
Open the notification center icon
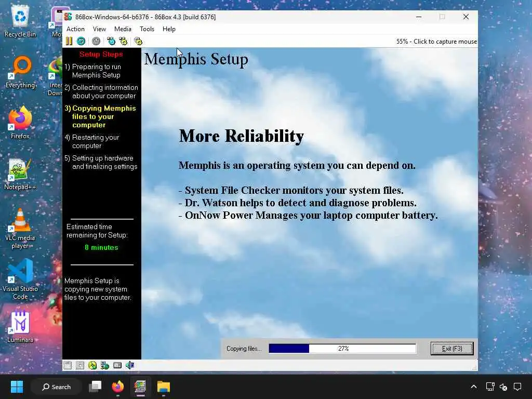pyautogui.click(x=517, y=387)
